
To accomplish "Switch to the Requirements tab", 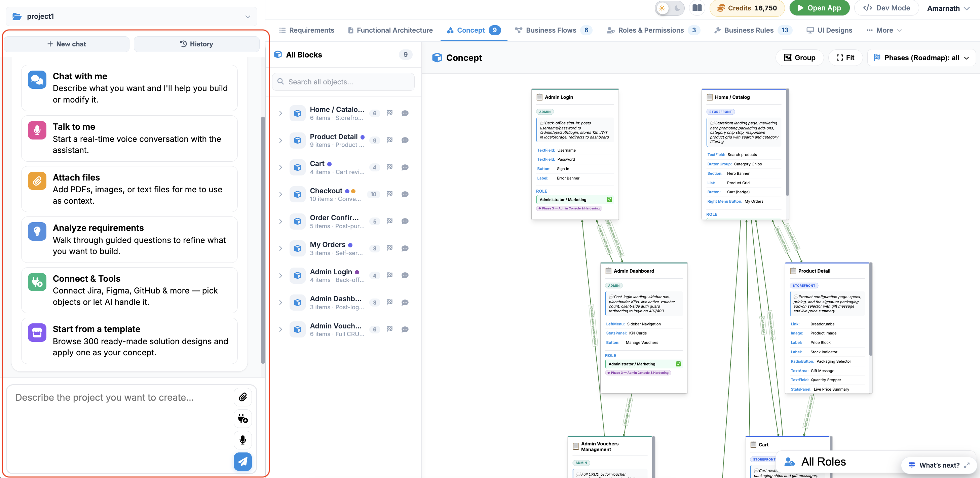I will point(307,31).
